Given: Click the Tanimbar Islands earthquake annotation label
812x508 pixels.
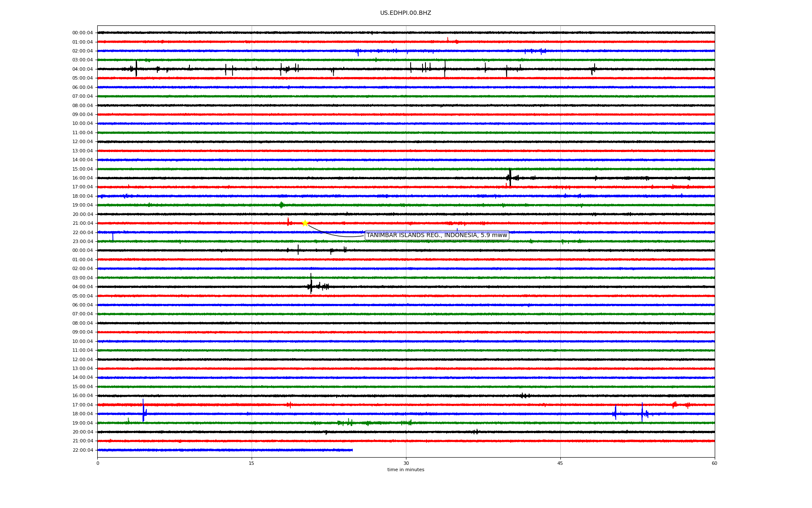Looking at the screenshot, I should tap(436, 235).
